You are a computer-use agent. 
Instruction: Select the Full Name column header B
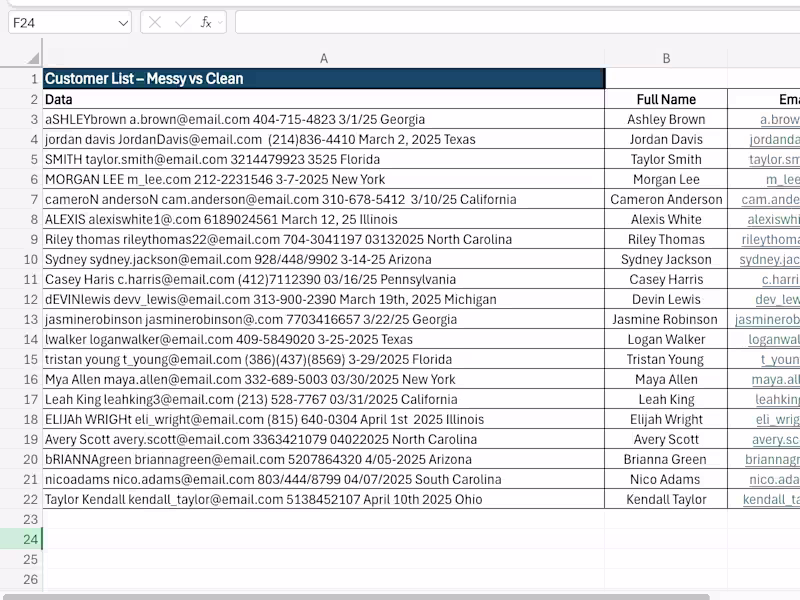[x=666, y=58]
